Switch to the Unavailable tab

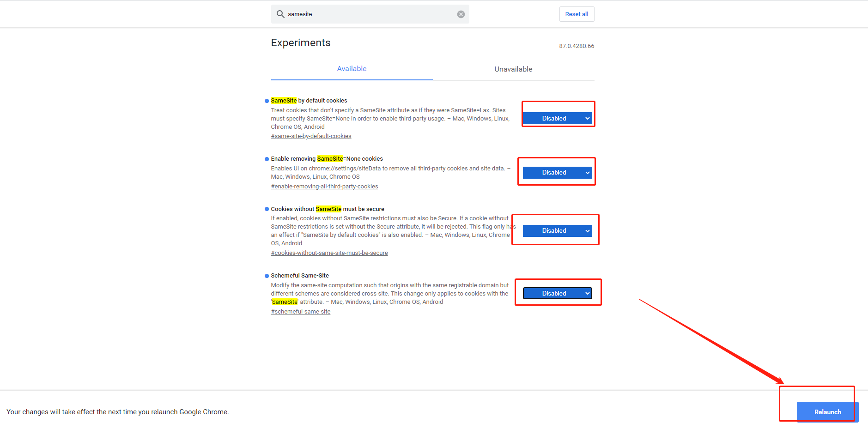click(513, 69)
